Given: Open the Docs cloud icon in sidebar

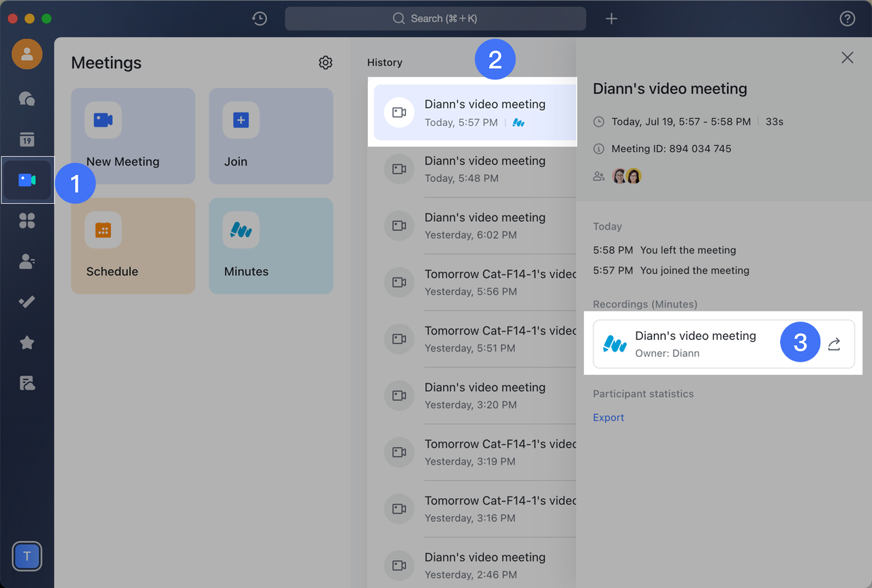Looking at the screenshot, I should tap(27, 383).
